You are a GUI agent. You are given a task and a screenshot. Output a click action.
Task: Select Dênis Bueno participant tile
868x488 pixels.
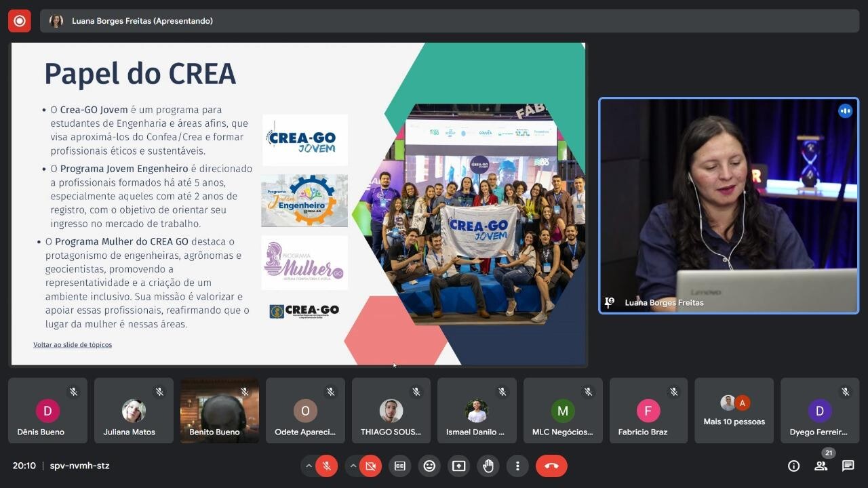(47, 410)
